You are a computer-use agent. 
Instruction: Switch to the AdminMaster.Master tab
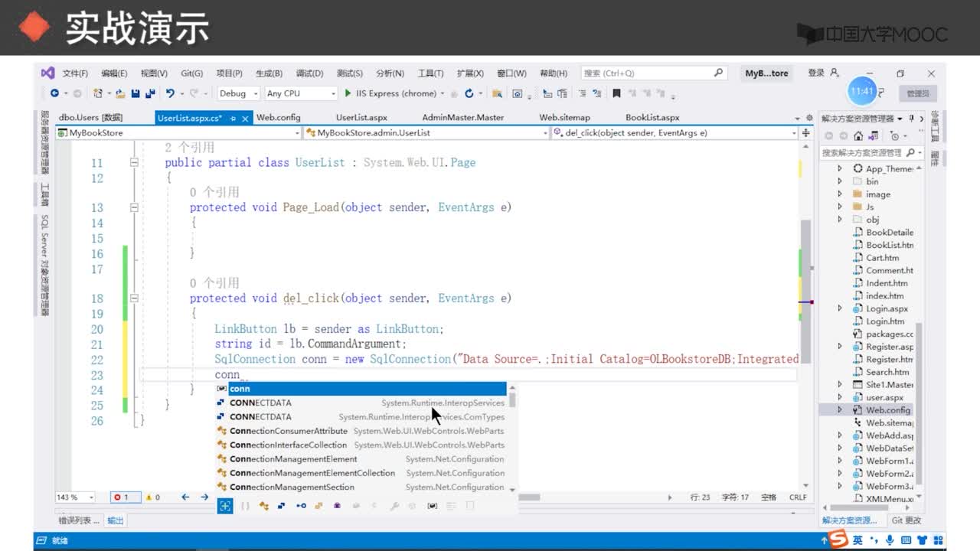coord(463,118)
